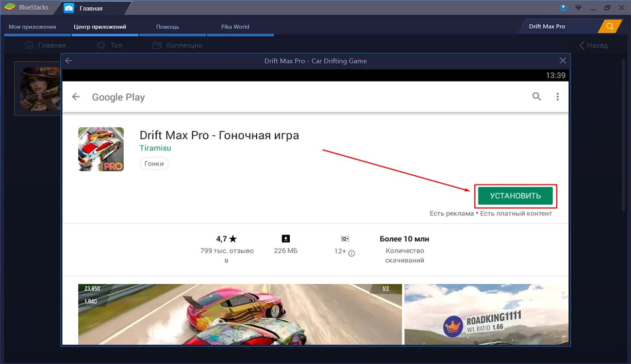The height and width of the screenshot is (364, 631).
Task: Open the drifting cars gameplay screenshot
Action: 240,314
